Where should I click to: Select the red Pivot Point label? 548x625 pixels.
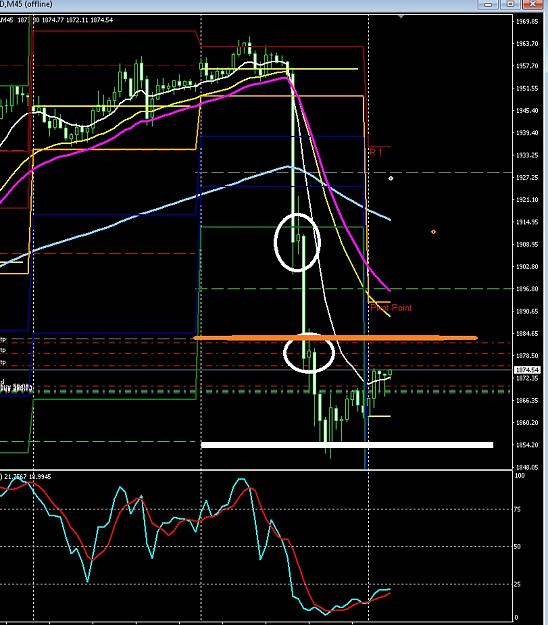(x=391, y=308)
